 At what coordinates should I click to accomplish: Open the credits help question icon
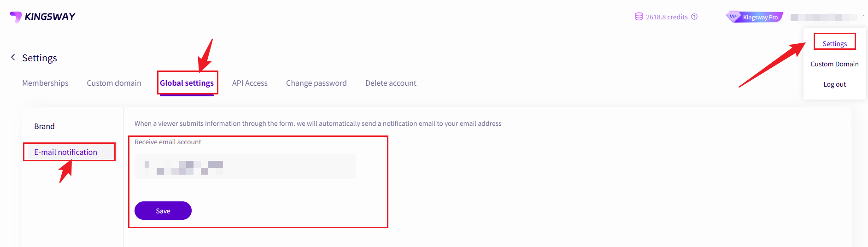[694, 17]
